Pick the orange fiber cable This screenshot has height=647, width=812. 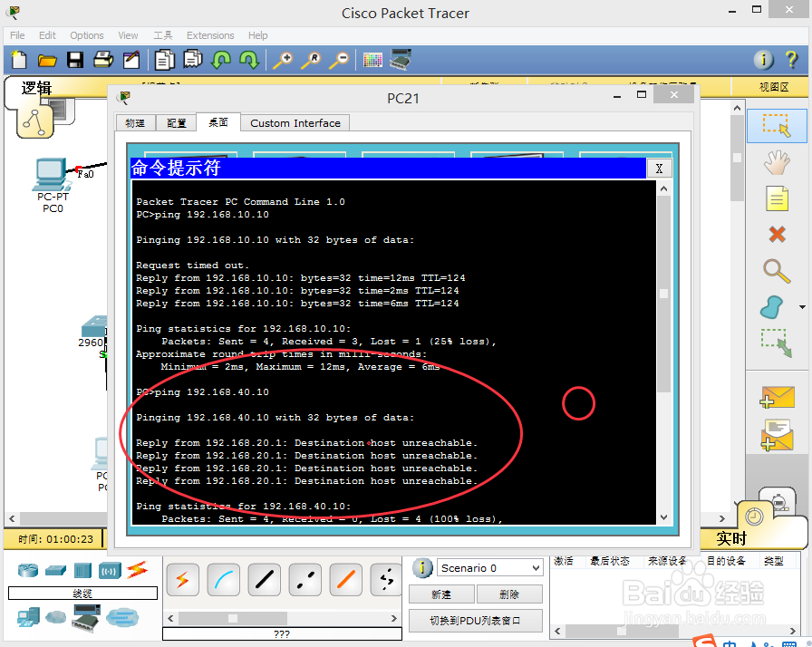pos(346,580)
